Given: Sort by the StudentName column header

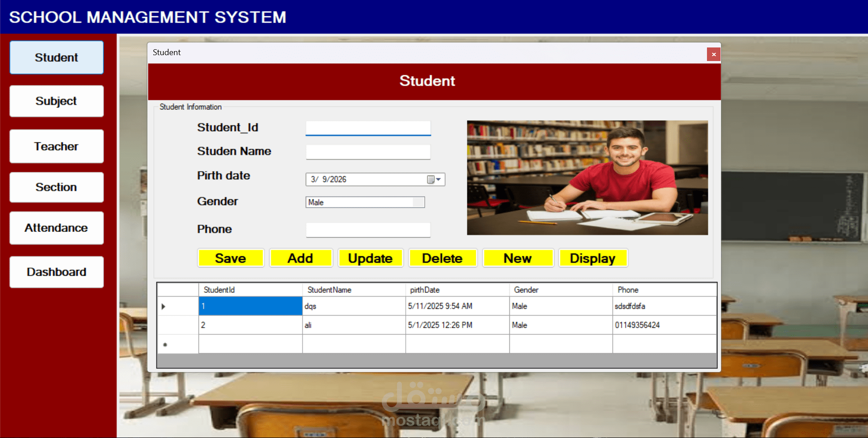Looking at the screenshot, I should 329,289.
